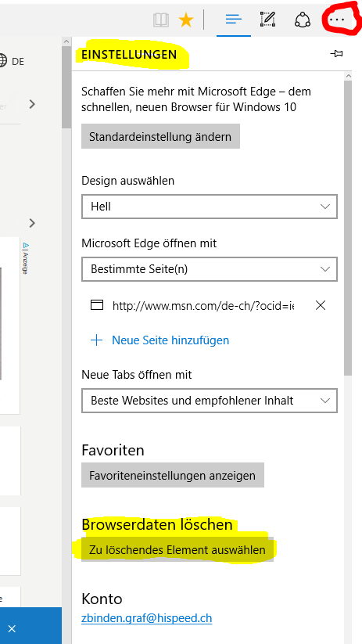The image size is (362, 644).
Task: Pin the Einstellungen pane with pin icon
Action: click(336, 54)
